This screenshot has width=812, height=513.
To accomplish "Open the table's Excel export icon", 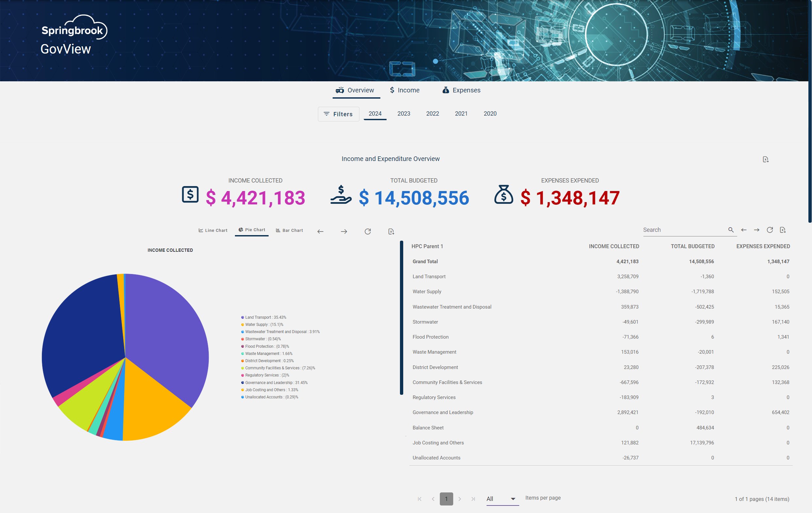I will click(x=783, y=230).
